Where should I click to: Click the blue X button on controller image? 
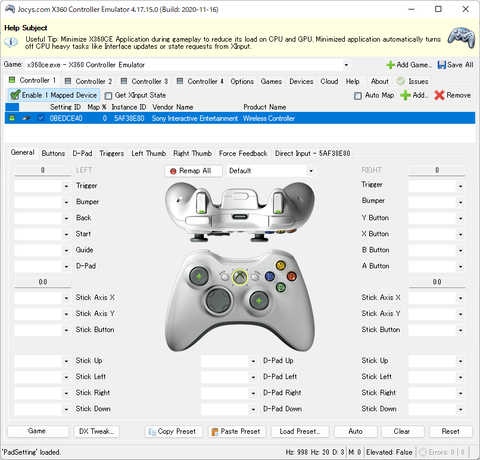270,276
